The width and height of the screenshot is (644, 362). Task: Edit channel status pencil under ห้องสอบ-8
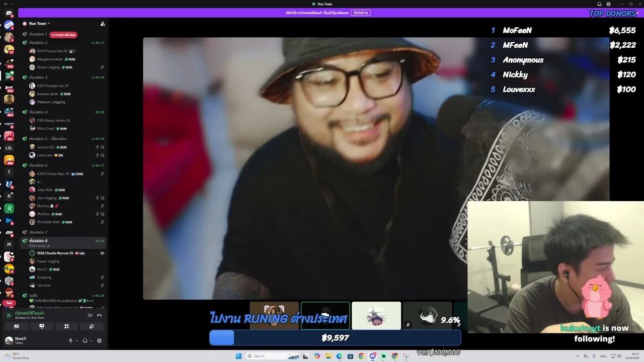pyautogui.click(x=48, y=245)
